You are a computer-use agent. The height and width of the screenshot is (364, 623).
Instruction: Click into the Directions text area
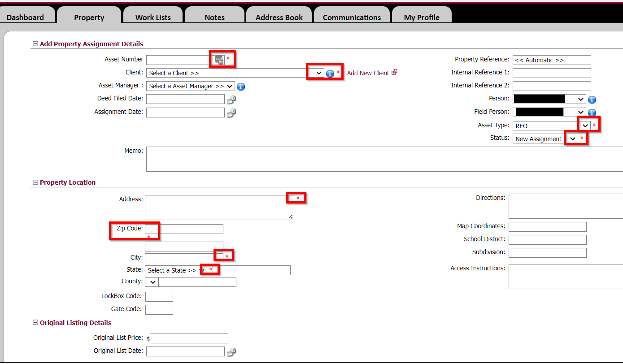point(566,206)
